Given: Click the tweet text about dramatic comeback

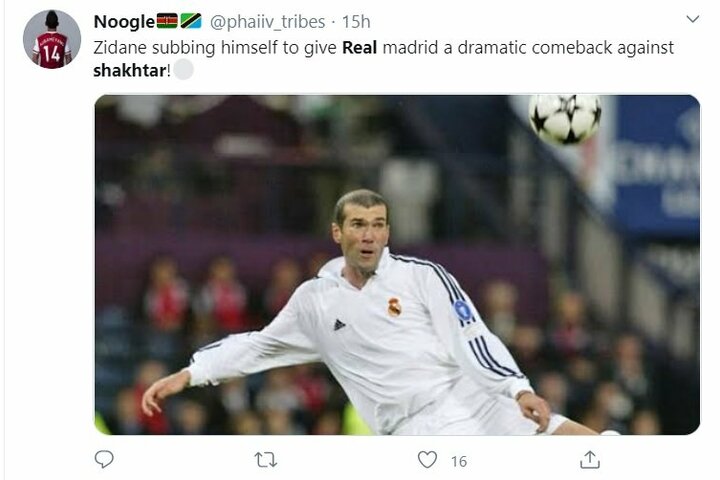Looking at the screenshot, I should 383,58.
